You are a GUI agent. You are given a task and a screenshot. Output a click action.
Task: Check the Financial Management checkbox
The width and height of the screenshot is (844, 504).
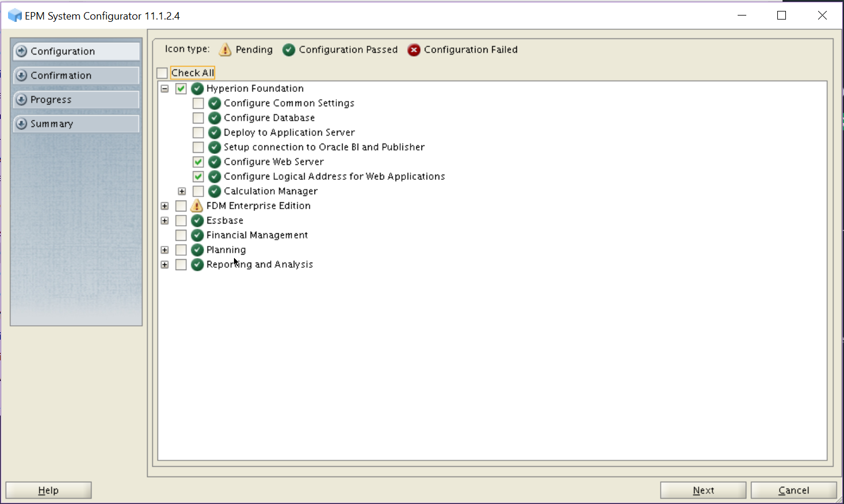(181, 235)
